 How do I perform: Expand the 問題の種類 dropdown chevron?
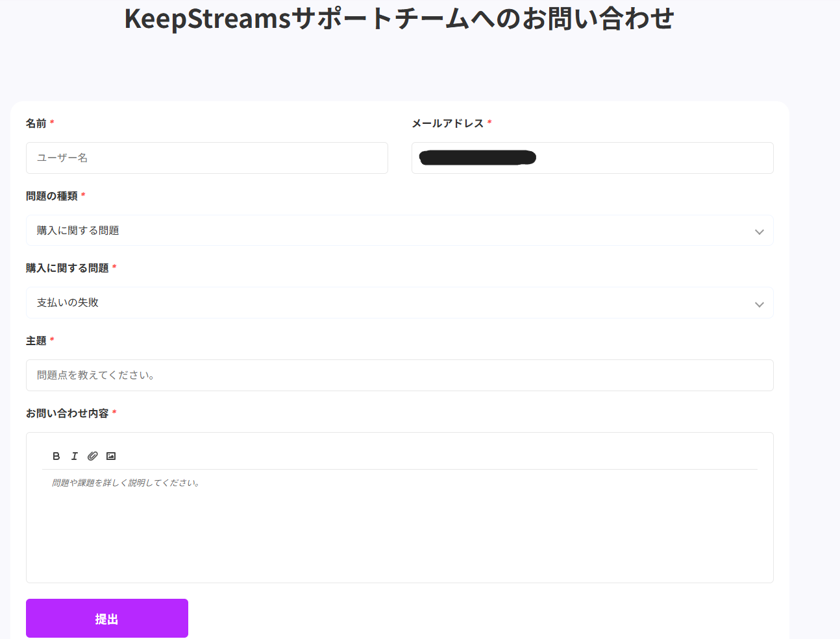pos(759,232)
